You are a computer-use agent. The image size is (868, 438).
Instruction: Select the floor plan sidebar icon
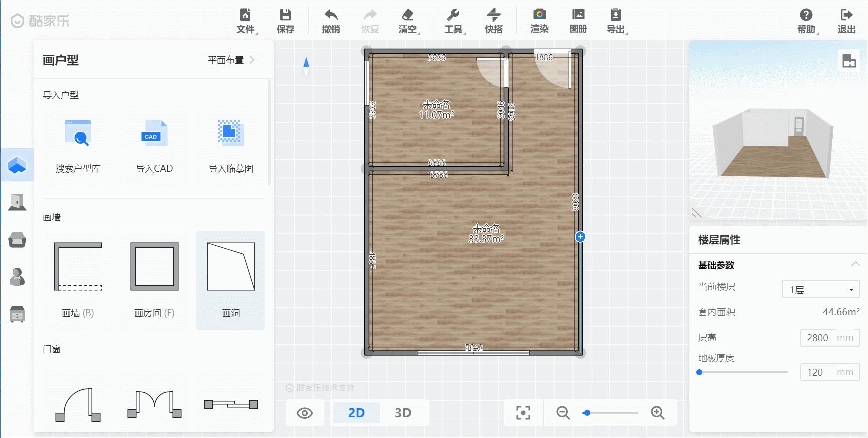17,165
